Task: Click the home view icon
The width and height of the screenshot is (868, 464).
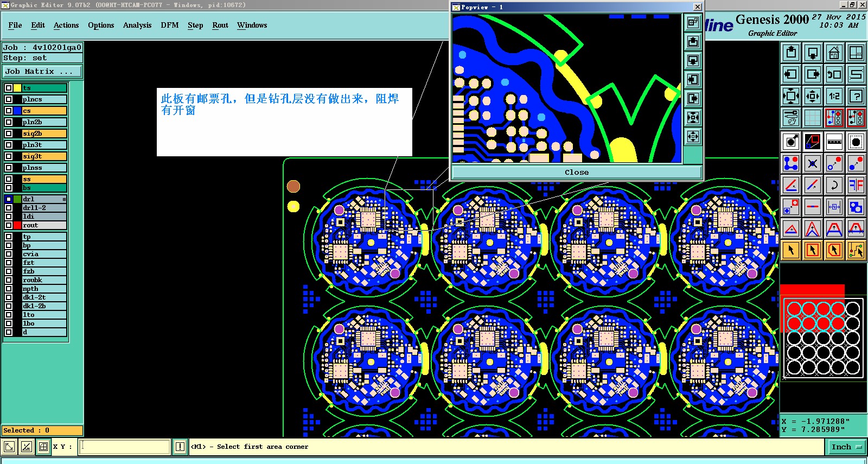Action: tap(834, 53)
